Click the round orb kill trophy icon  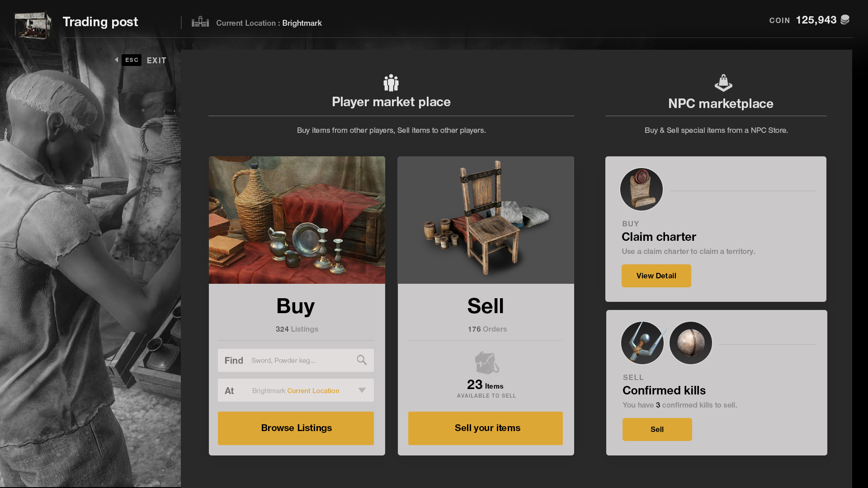tap(690, 343)
